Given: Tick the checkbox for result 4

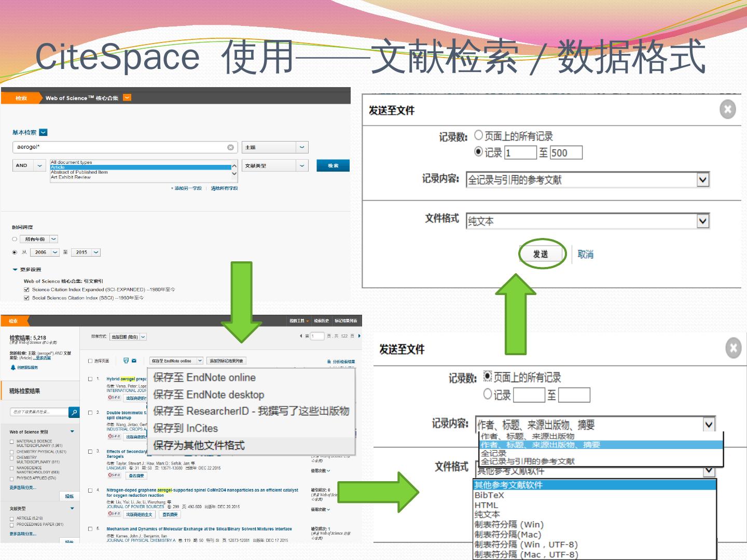Looking at the screenshot, I should [x=90, y=490].
